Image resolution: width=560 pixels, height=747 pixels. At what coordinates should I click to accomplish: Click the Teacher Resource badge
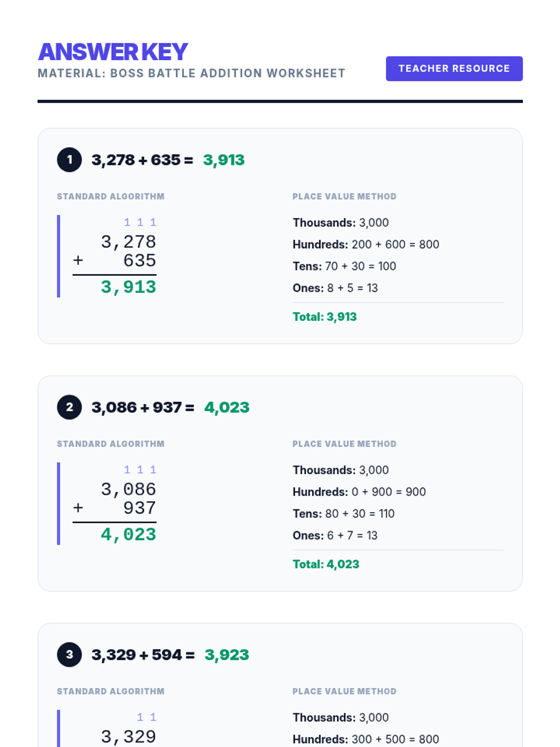pyautogui.click(x=454, y=69)
